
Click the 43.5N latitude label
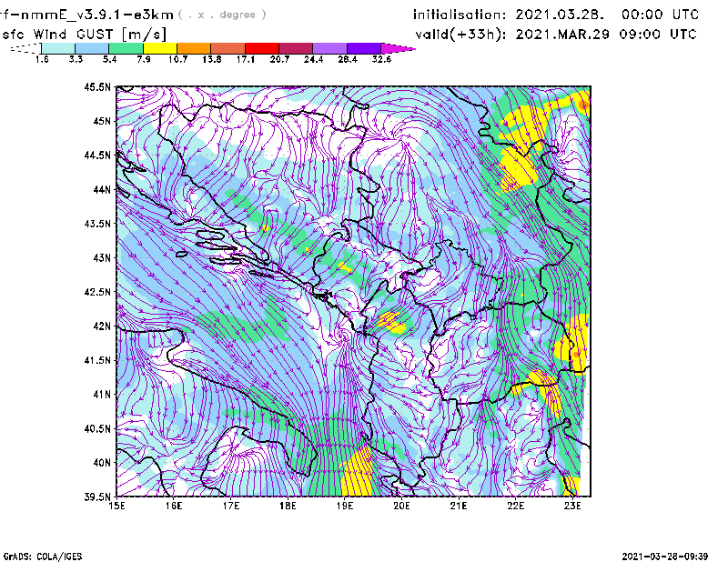(x=97, y=224)
